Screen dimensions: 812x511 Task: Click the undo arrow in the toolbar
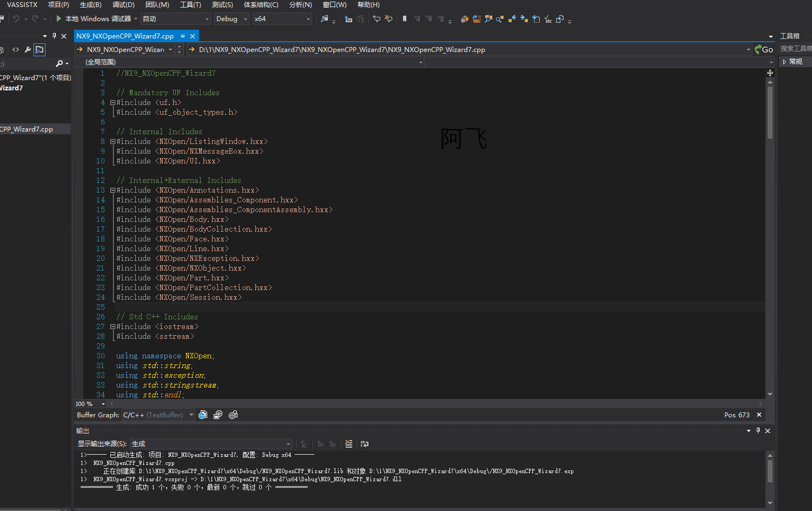point(16,19)
